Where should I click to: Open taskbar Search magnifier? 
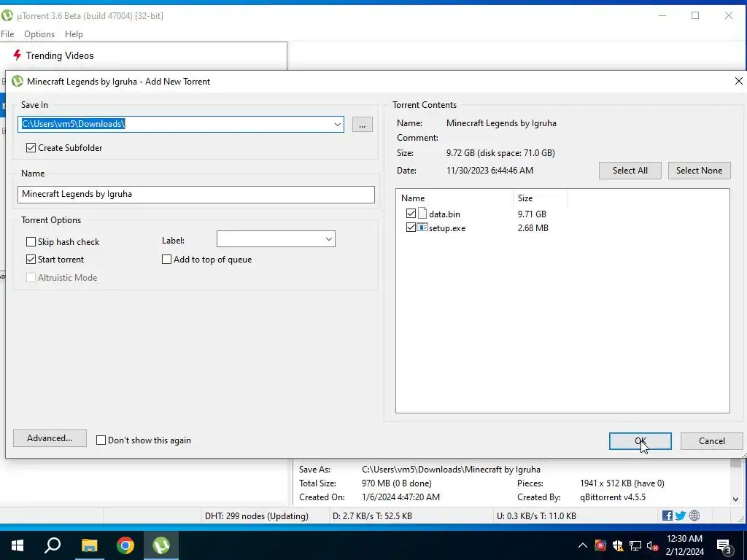(x=53, y=545)
